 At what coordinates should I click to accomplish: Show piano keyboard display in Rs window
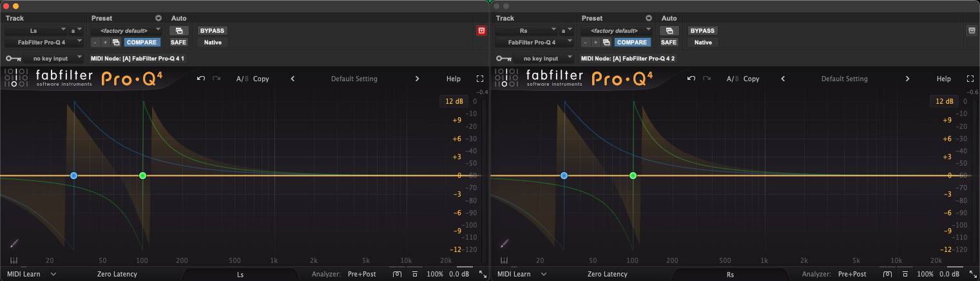[504, 260]
